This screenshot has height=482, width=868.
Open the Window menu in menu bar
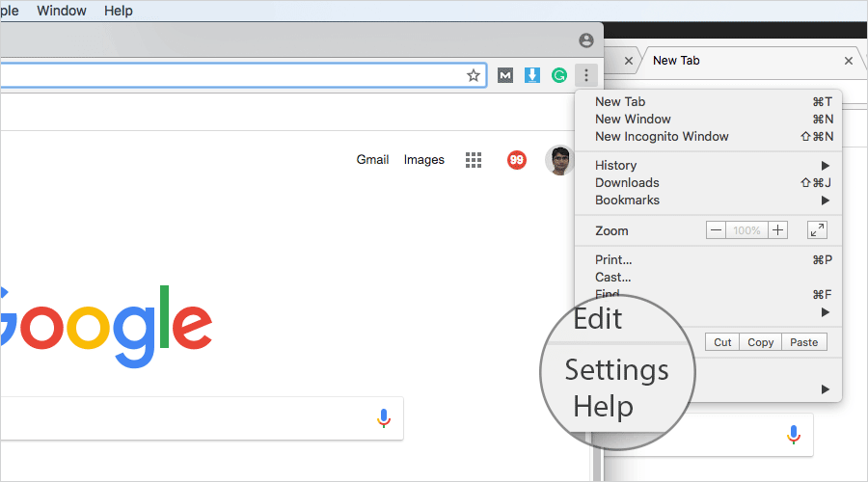click(62, 11)
